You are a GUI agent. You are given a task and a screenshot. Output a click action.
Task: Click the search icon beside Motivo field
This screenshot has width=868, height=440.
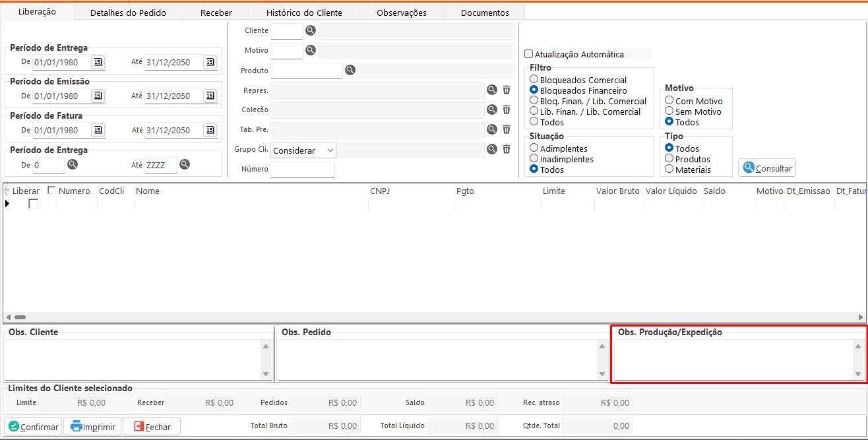click(310, 50)
